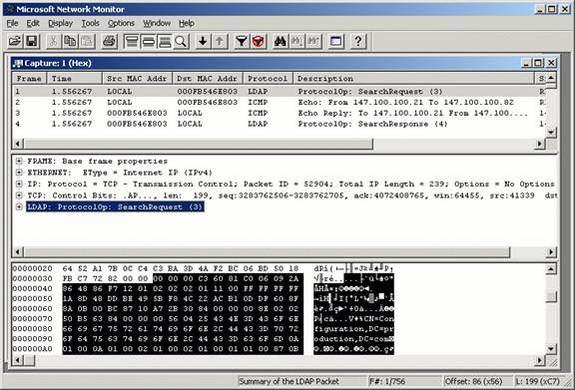Click the Time column header
The image size is (575, 390).
click(75, 78)
